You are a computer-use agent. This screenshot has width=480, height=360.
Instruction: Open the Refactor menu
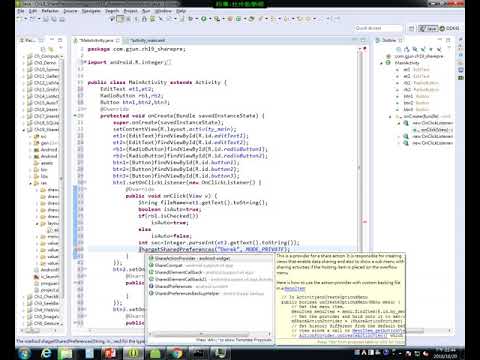coord(50,11)
